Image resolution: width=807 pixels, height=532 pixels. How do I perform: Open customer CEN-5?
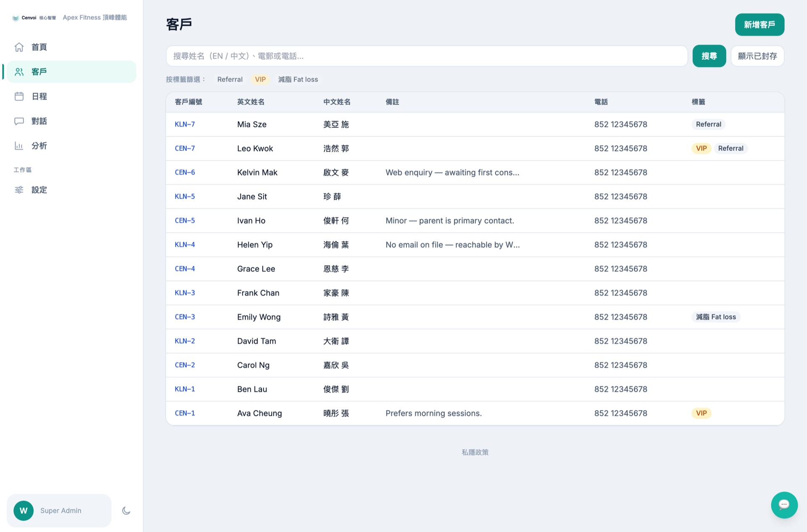(x=185, y=221)
